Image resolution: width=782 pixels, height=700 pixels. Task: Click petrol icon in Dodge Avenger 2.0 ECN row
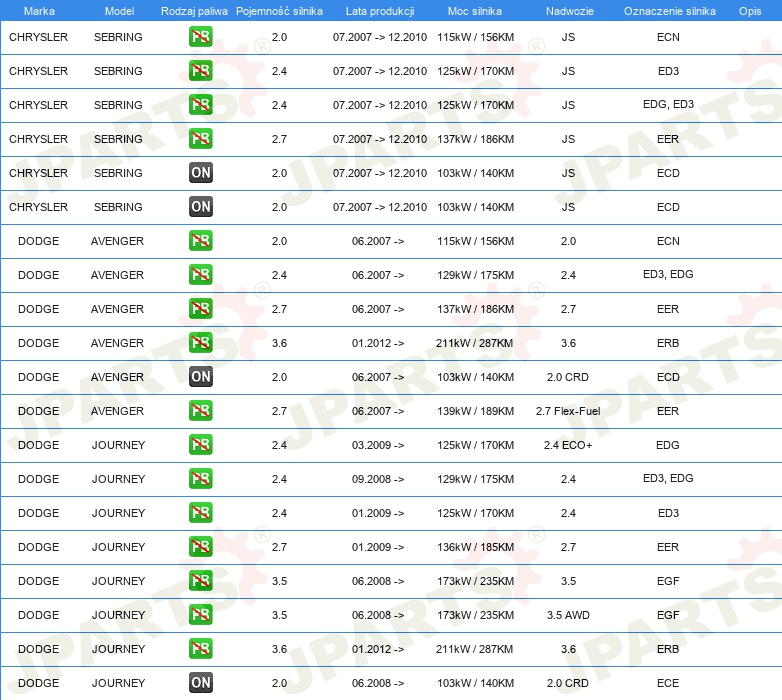200,240
